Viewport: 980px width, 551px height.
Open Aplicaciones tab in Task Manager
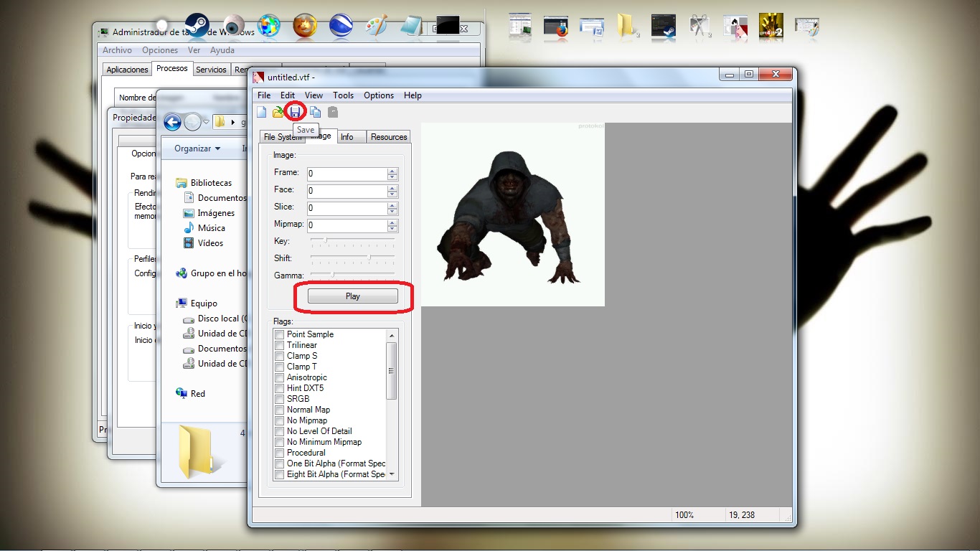[127, 70]
